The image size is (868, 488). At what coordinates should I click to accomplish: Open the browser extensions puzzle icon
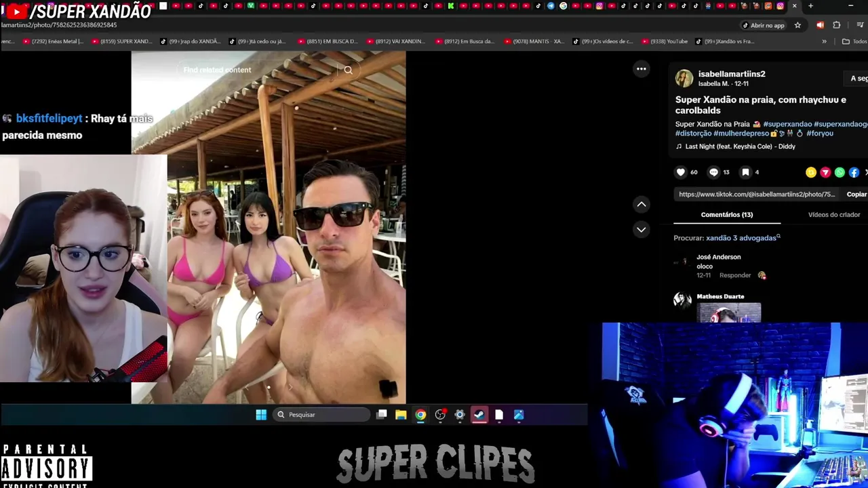tap(836, 25)
